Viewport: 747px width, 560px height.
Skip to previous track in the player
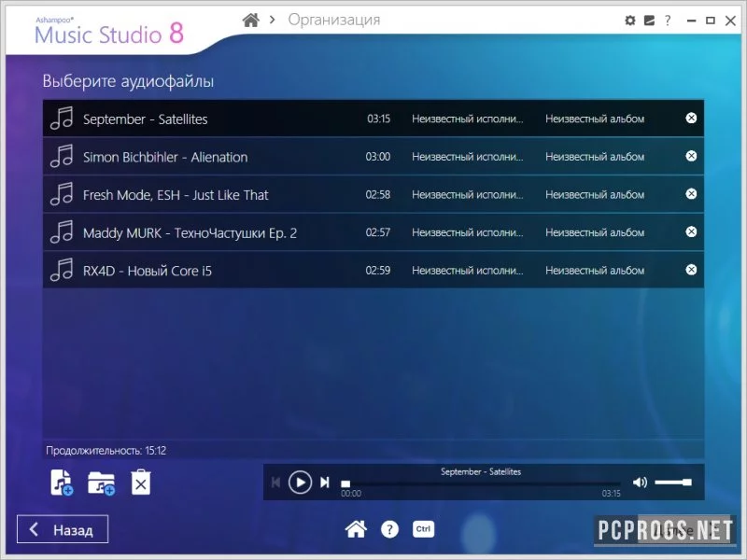coord(275,483)
